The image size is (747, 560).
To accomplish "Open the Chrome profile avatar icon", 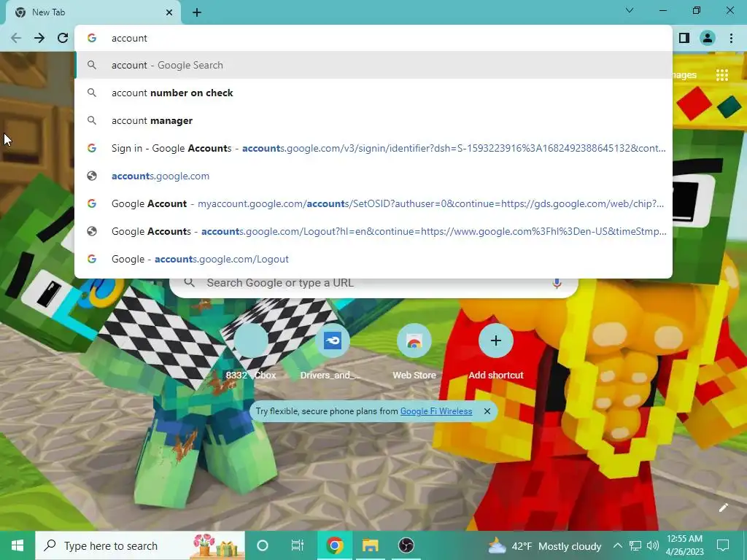I will pyautogui.click(x=708, y=38).
